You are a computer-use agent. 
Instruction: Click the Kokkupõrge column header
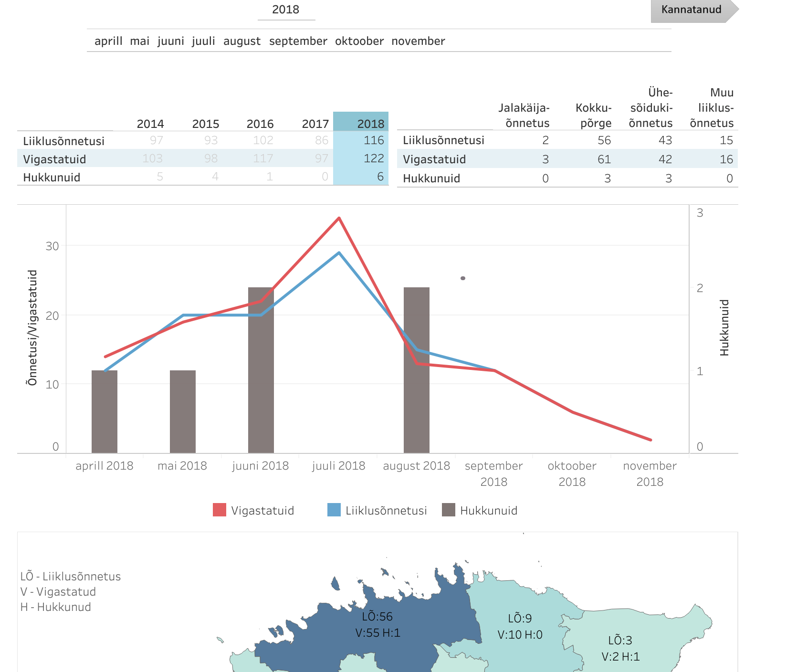click(x=593, y=115)
